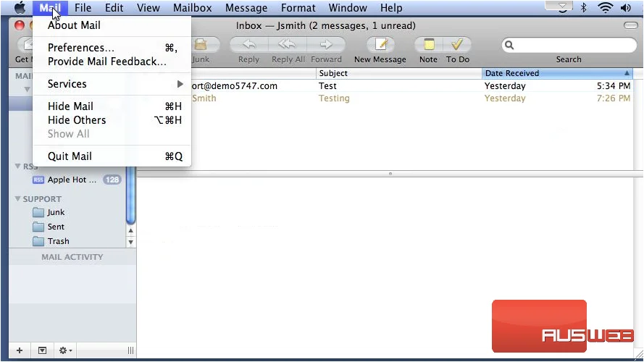Click the volume speaker icon
The width and height of the screenshot is (644, 362).
pos(626,7)
